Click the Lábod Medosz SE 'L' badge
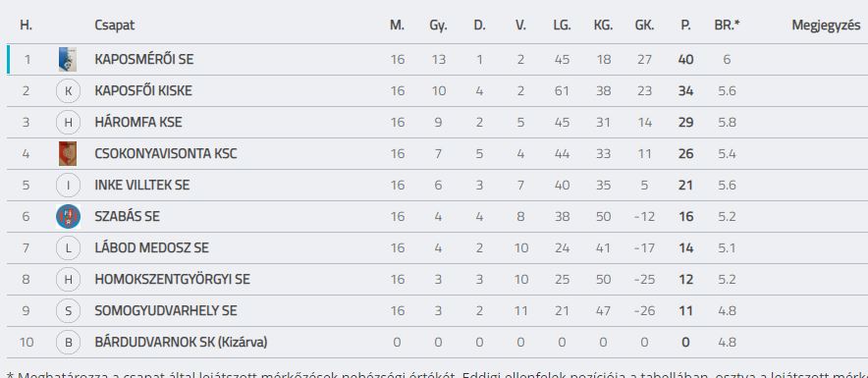The height and width of the screenshot is (378, 868). [x=68, y=248]
